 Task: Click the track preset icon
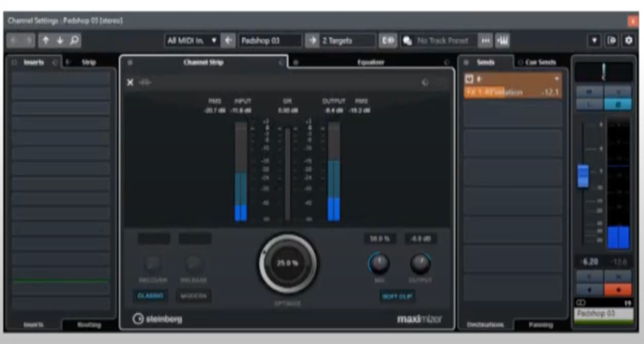coord(408,40)
